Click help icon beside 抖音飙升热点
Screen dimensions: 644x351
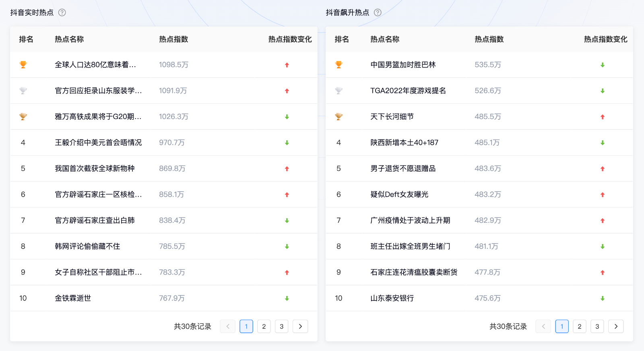[x=378, y=12]
